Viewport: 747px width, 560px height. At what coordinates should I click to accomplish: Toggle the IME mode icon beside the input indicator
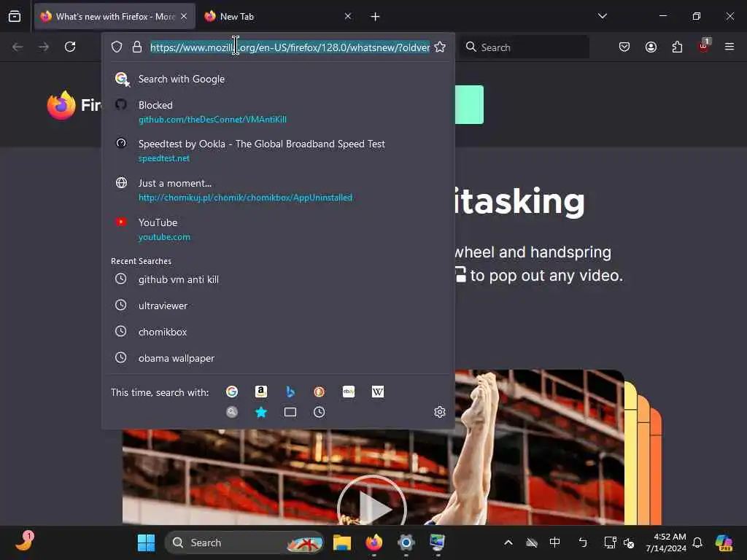pyautogui.click(x=583, y=542)
